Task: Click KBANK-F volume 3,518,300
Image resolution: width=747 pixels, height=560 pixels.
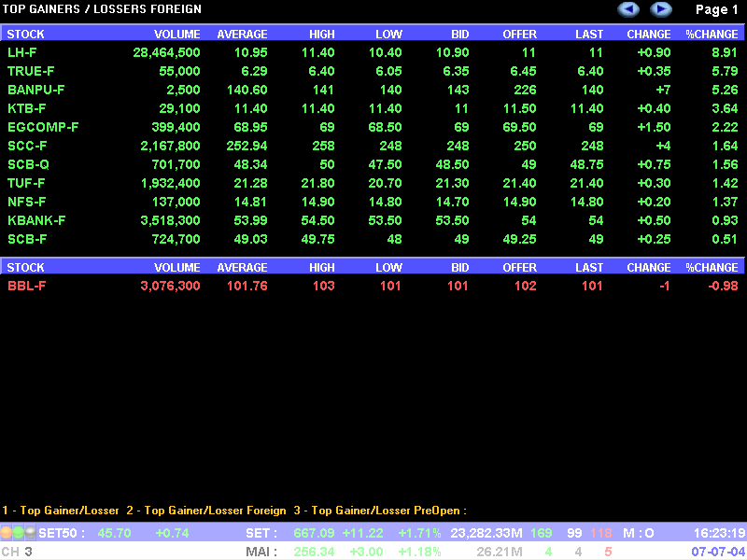Action: [x=170, y=221]
